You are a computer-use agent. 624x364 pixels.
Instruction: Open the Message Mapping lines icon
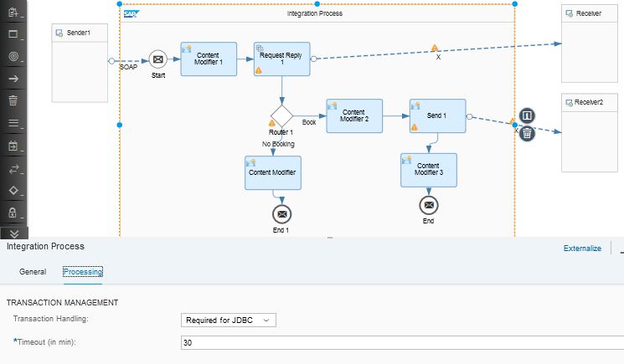pyautogui.click(x=13, y=123)
